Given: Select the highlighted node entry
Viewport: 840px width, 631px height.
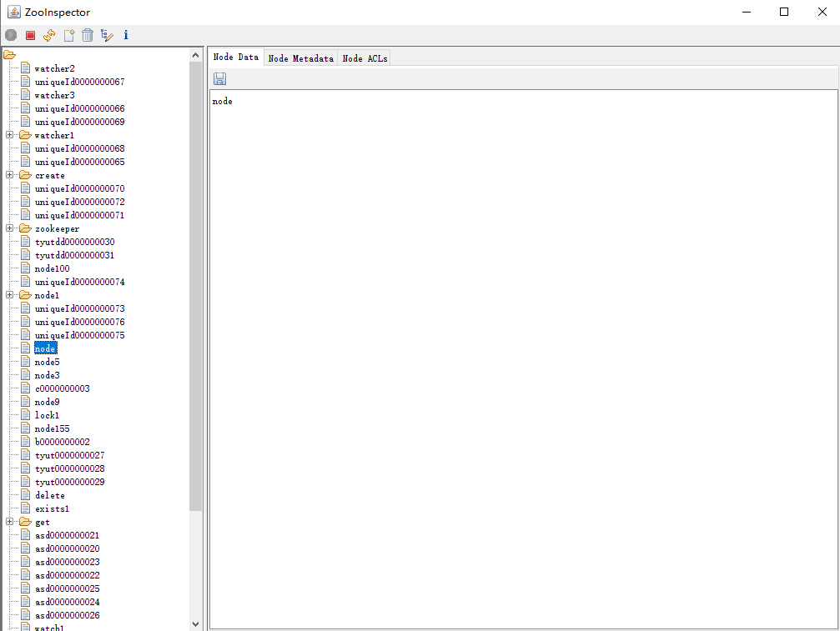Looking at the screenshot, I should coord(46,348).
